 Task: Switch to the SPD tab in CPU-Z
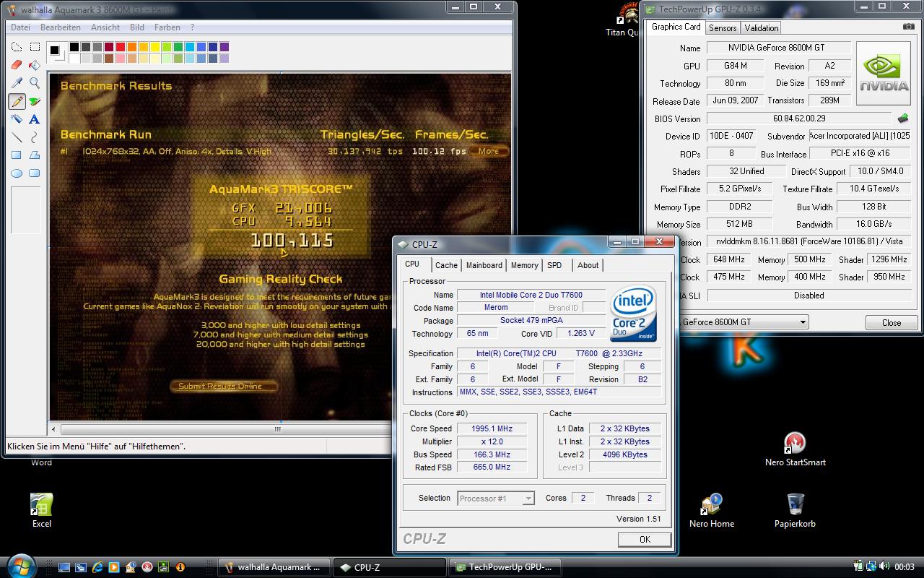pos(554,265)
